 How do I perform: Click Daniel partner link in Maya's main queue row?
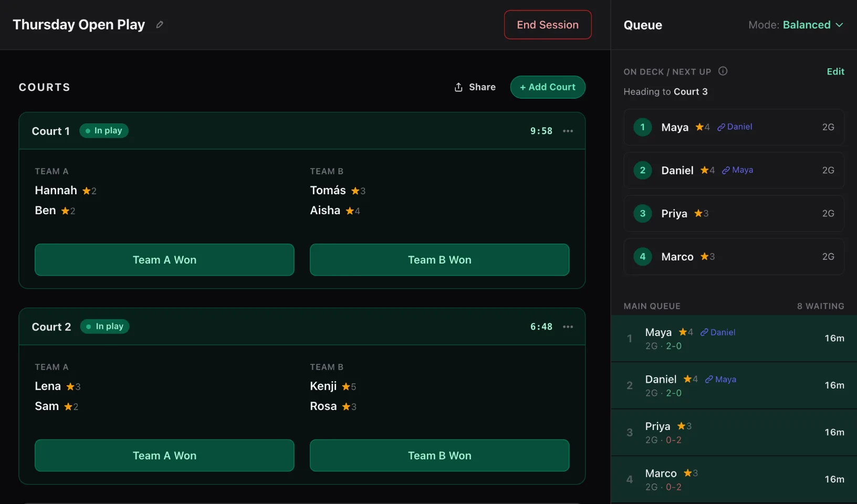point(718,332)
